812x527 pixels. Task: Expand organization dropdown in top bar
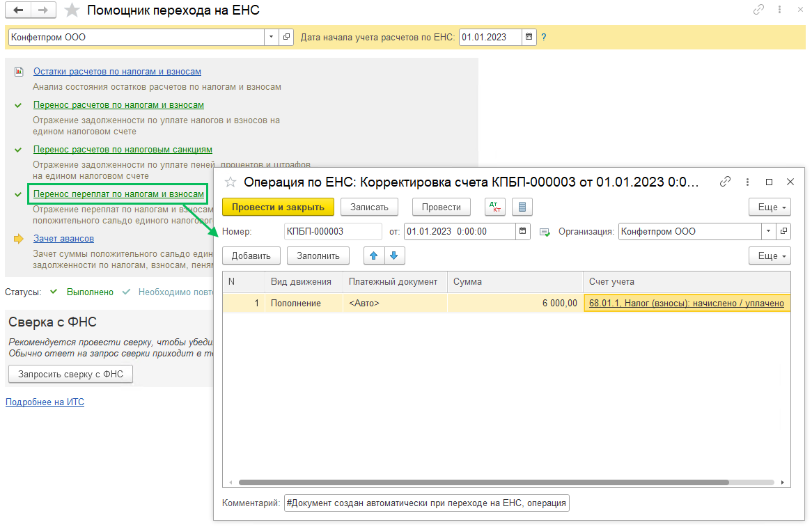(270, 37)
